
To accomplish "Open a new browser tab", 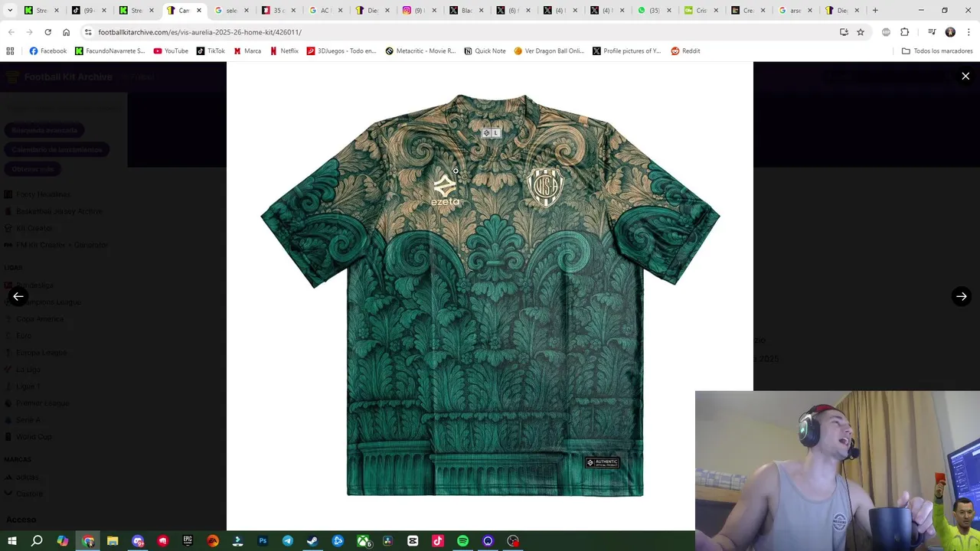I will coord(875,11).
